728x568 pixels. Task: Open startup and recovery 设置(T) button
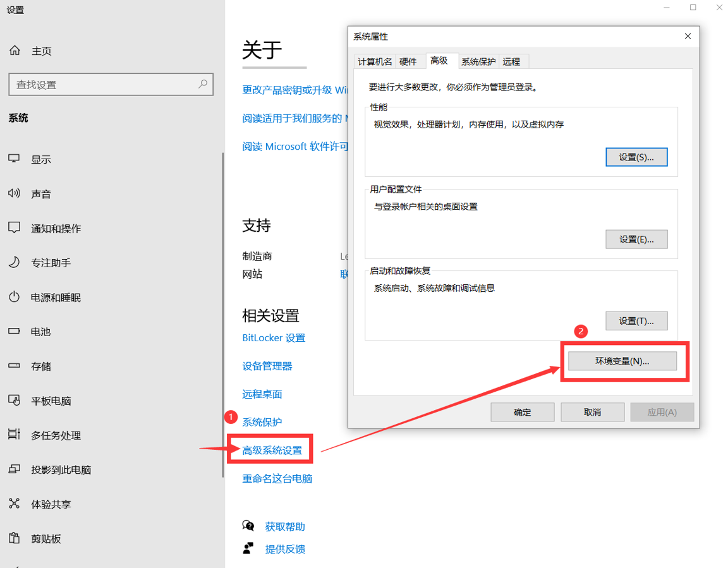(636, 321)
